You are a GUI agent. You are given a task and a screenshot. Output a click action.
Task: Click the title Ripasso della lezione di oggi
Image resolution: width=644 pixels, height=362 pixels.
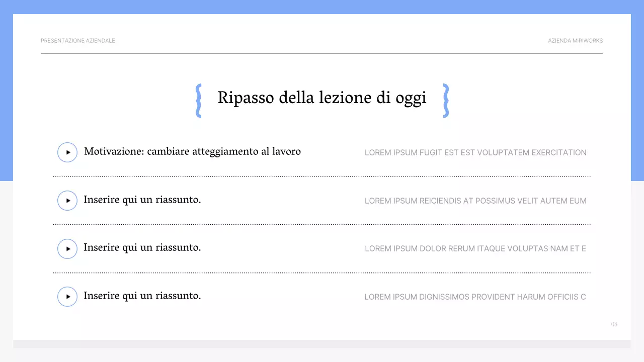tap(321, 98)
